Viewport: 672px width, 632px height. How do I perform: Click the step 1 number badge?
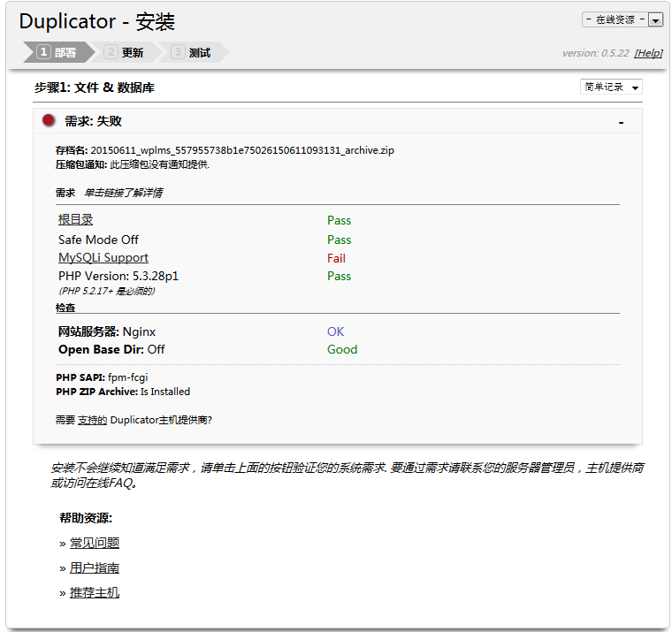(x=44, y=53)
